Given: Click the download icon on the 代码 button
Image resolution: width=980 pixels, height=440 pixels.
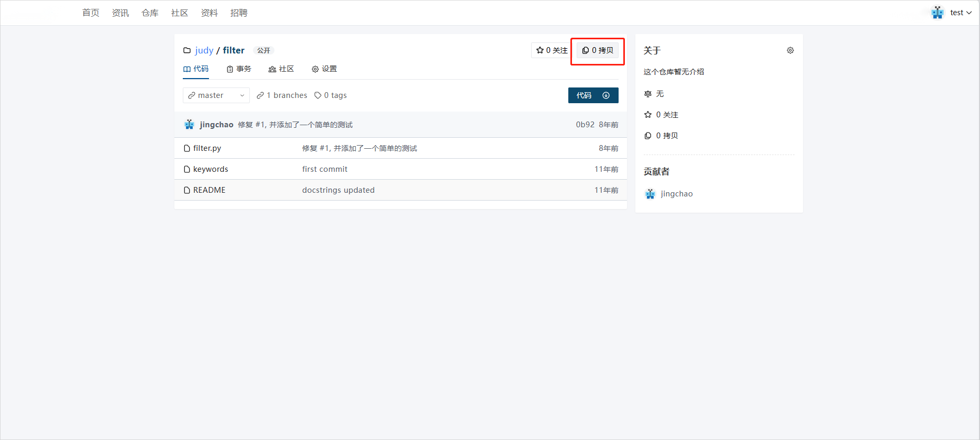Looking at the screenshot, I should click(606, 95).
